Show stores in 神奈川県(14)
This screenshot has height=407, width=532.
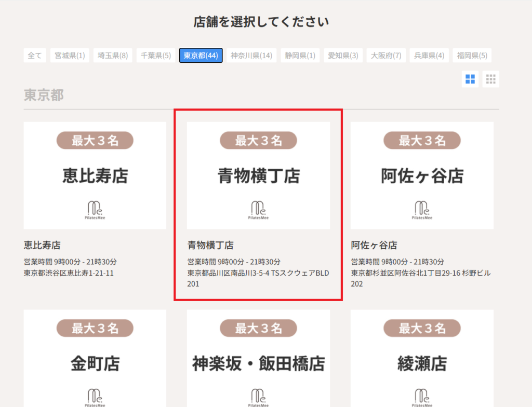pos(251,56)
